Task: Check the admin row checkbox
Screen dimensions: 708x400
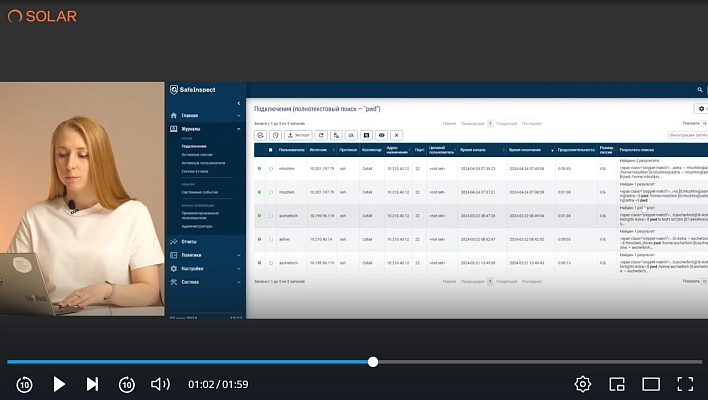Action: tap(271, 239)
